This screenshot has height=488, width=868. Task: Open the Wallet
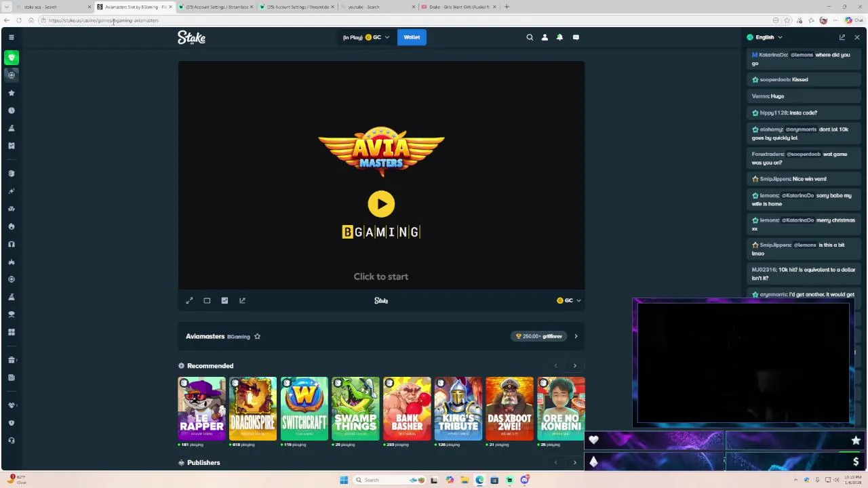click(412, 37)
